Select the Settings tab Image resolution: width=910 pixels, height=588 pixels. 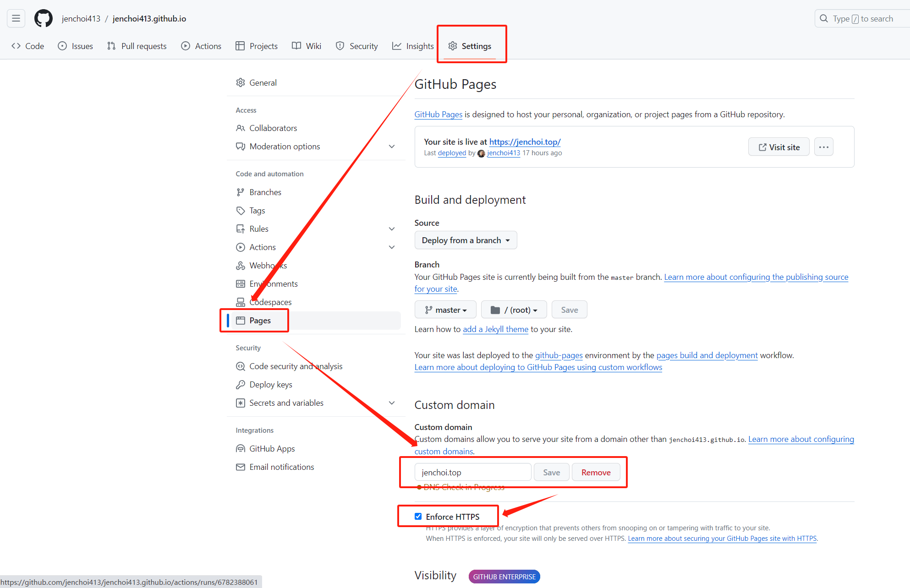click(470, 46)
